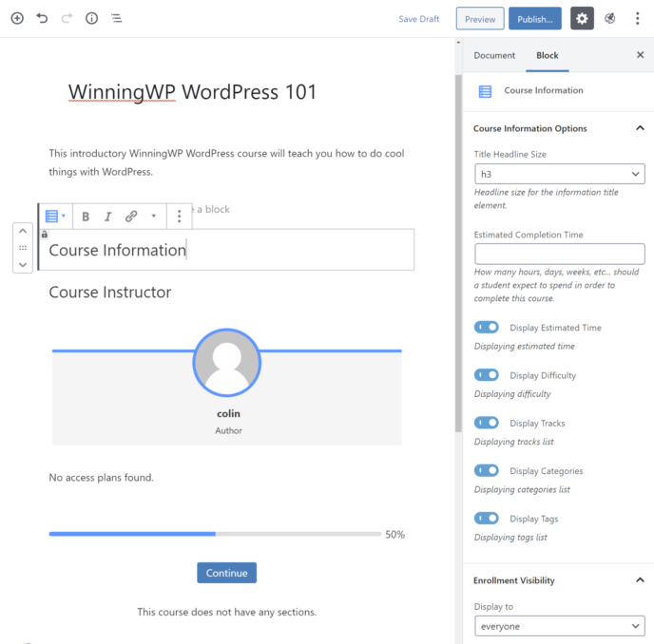The height and width of the screenshot is (644, 654).
Task: Click the Continue button
Action: [x=227, y=573]
